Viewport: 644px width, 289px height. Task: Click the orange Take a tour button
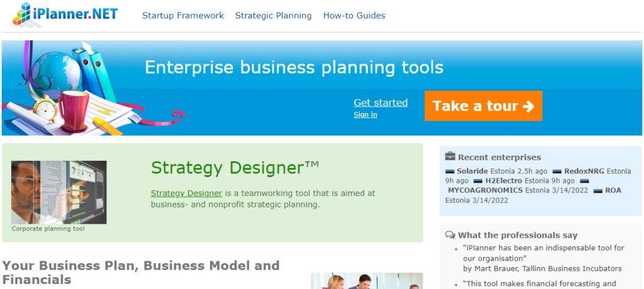point(484,106)
